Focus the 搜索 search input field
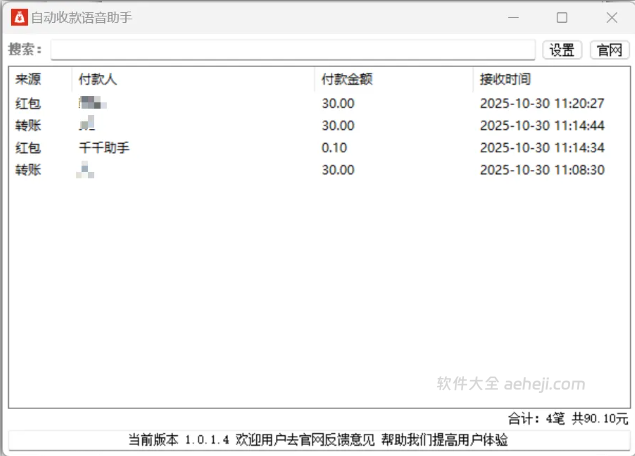Screen dimensions: 635x456 (293, 50)
